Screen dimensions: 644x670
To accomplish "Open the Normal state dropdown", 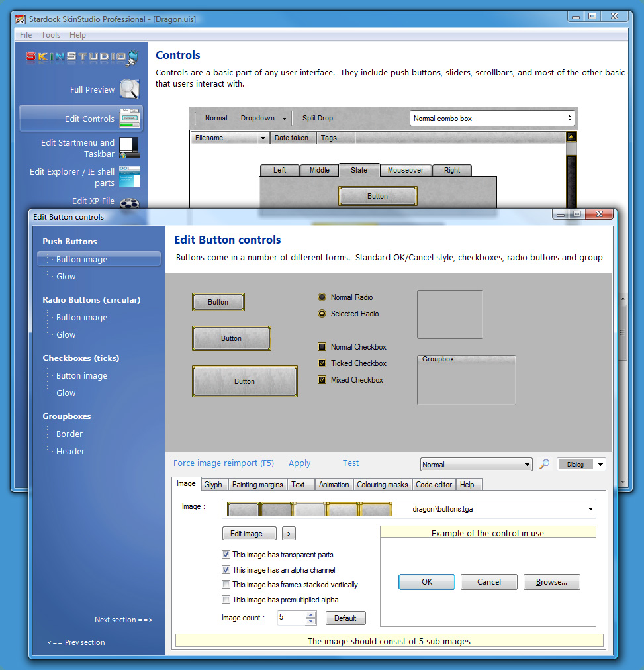I will pos(476,465).
